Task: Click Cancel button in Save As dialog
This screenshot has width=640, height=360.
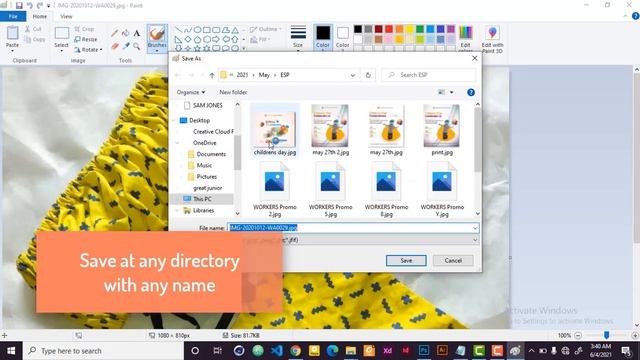Action: click(453, 260)
